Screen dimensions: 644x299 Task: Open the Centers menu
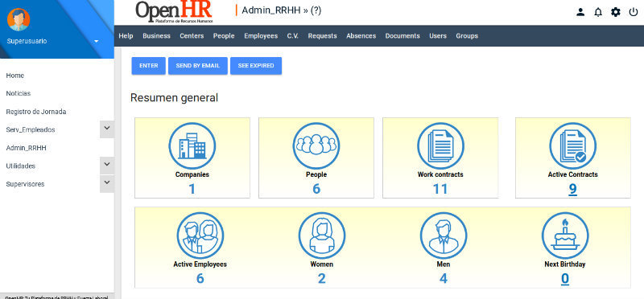click(192, 35)
